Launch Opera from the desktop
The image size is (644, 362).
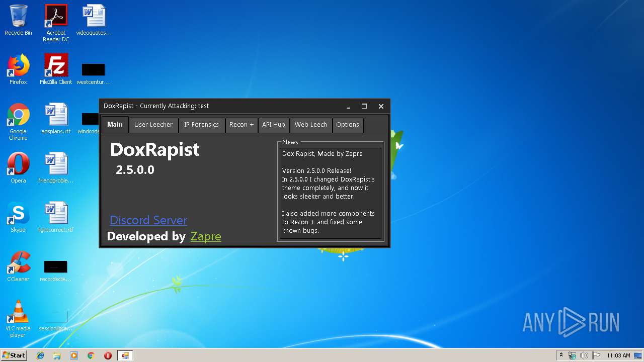click(18, 168)
